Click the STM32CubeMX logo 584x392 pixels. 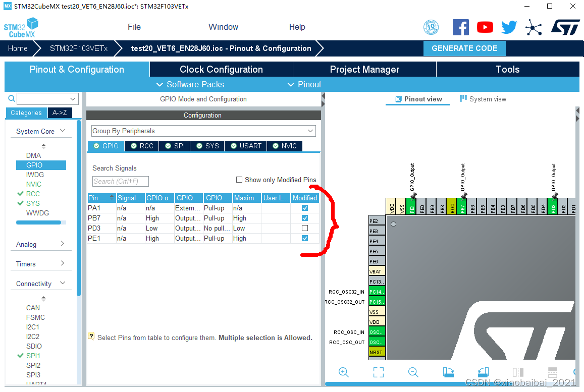tap(21, 28)
